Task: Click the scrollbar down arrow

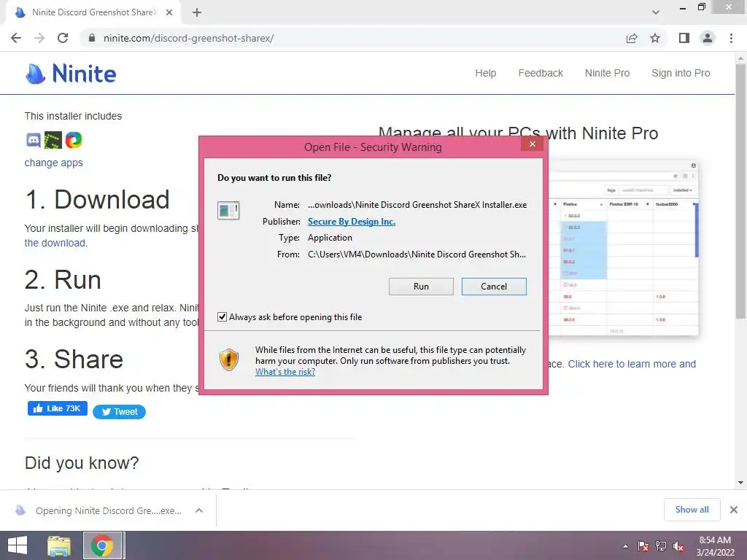Action: point(740,483)
